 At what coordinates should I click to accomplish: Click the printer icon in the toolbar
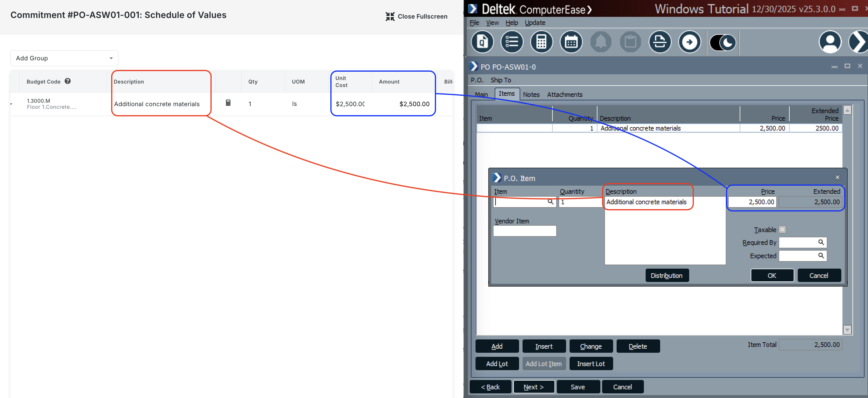(x=660, y=42)
